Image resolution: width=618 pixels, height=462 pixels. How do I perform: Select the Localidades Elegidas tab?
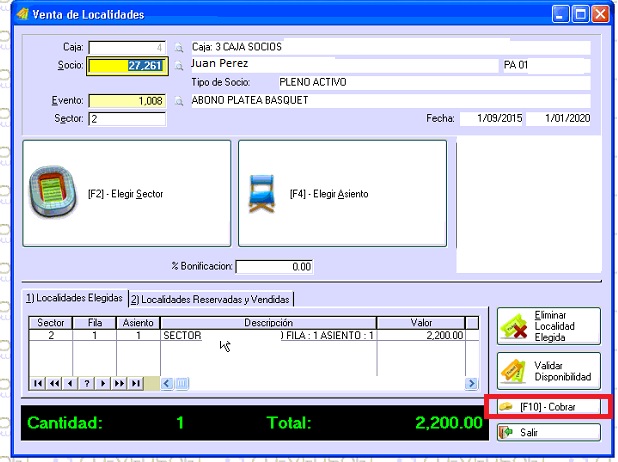pos(74,299)
